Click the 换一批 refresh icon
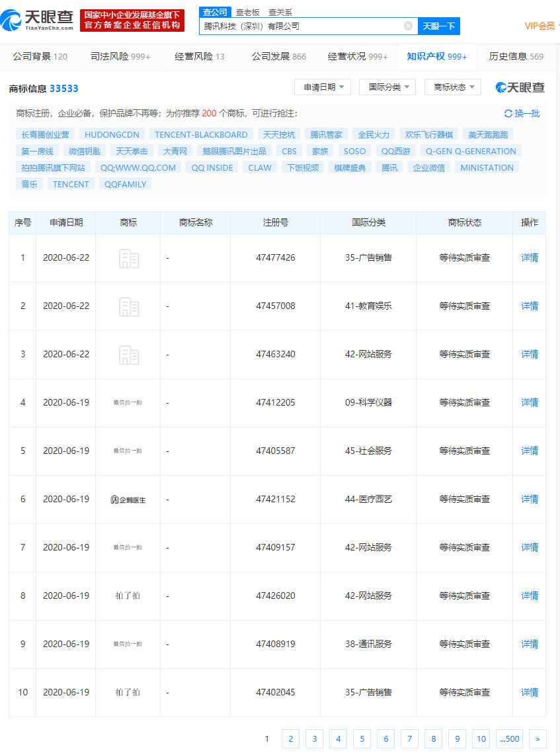Viewport: 560px width, 753px height. (x=508, y=114)
